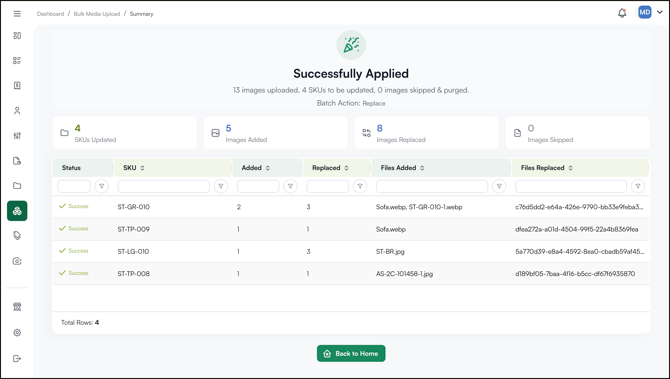This screenshot has height=379, width=670.
Task: Open the hamburger menu icon
Action: [17, 14]
